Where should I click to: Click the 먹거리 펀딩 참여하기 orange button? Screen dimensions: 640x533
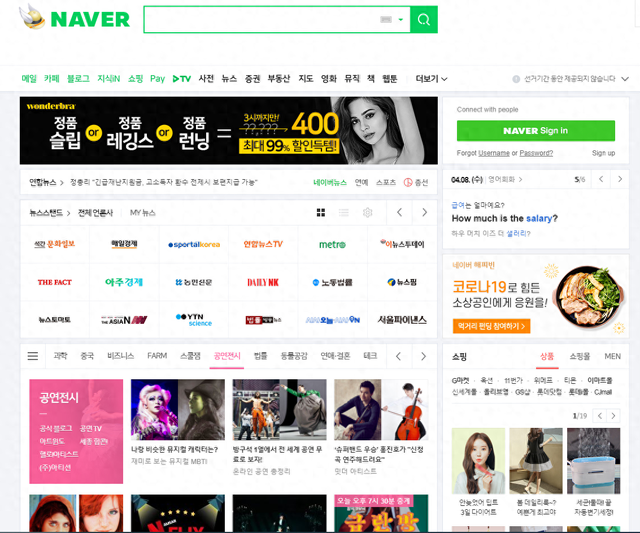[491, 326]
